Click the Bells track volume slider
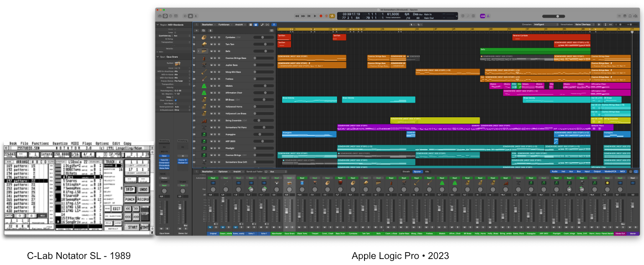 264,51
